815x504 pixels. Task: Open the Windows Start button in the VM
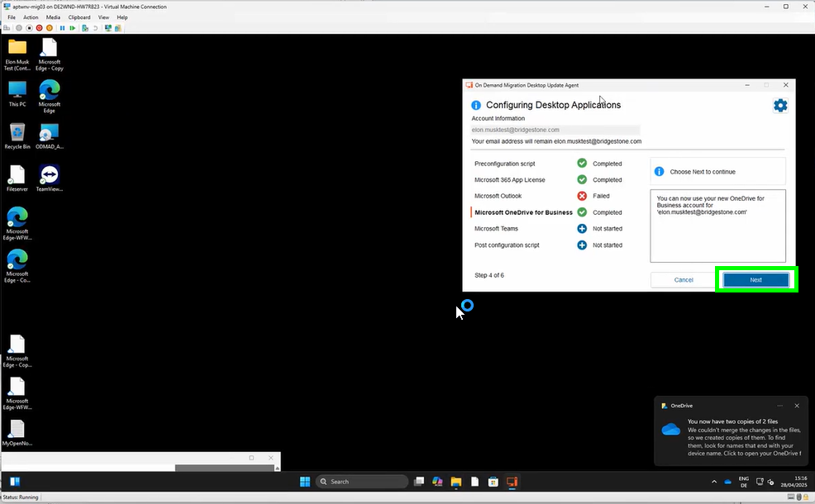(x=305, y=482)
